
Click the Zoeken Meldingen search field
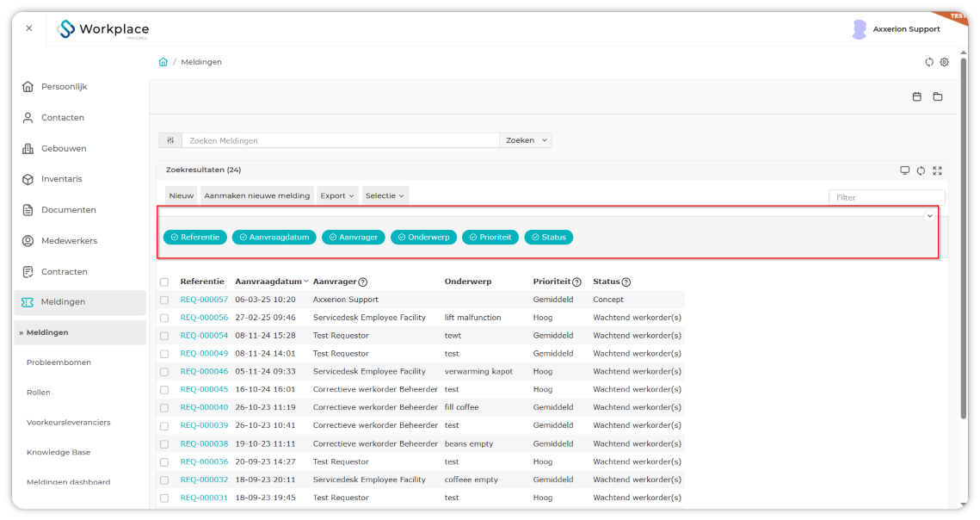(341, 141)
